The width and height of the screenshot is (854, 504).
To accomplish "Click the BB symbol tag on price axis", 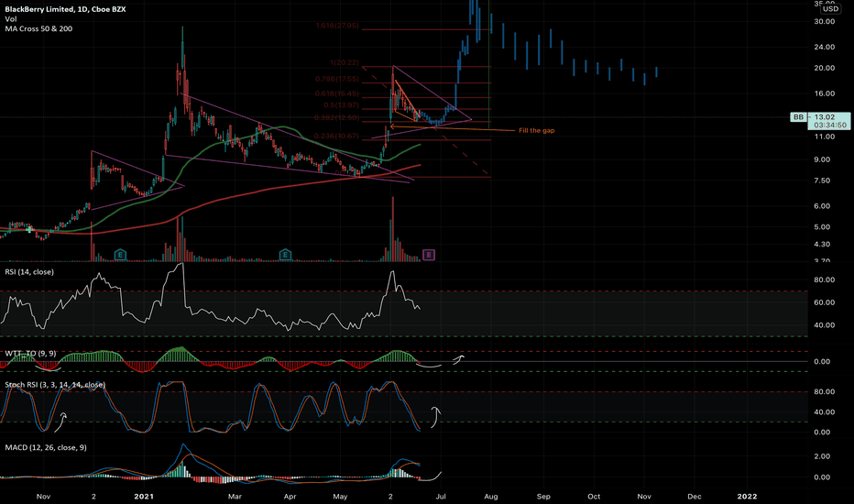I will [x=798, y=117].
